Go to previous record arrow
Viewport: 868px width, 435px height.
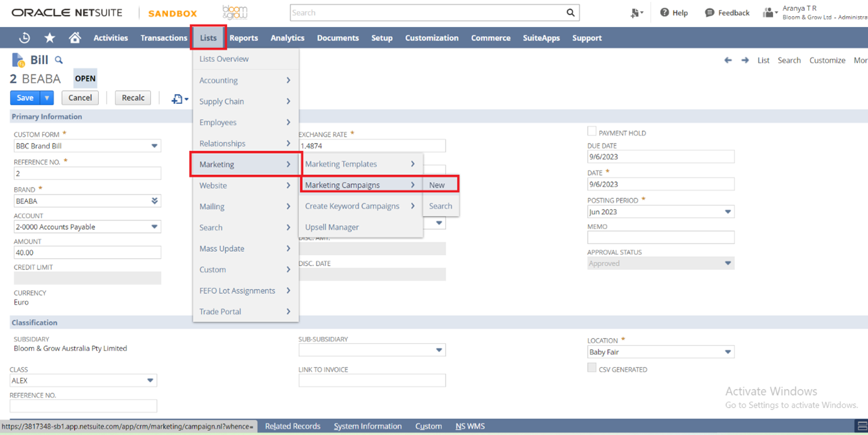coord(728,60)
